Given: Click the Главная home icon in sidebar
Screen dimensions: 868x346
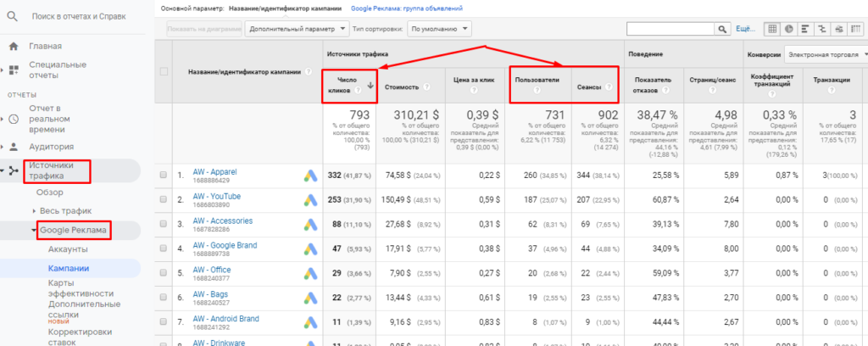Looking at the screenshot, I should [x=14, y=46].
